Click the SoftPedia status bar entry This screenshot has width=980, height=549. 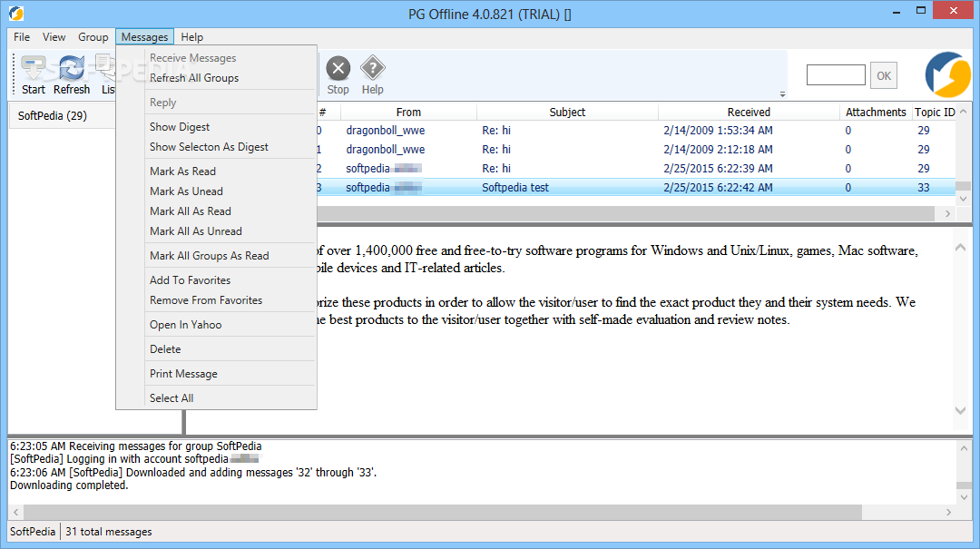tap(33, 532)
